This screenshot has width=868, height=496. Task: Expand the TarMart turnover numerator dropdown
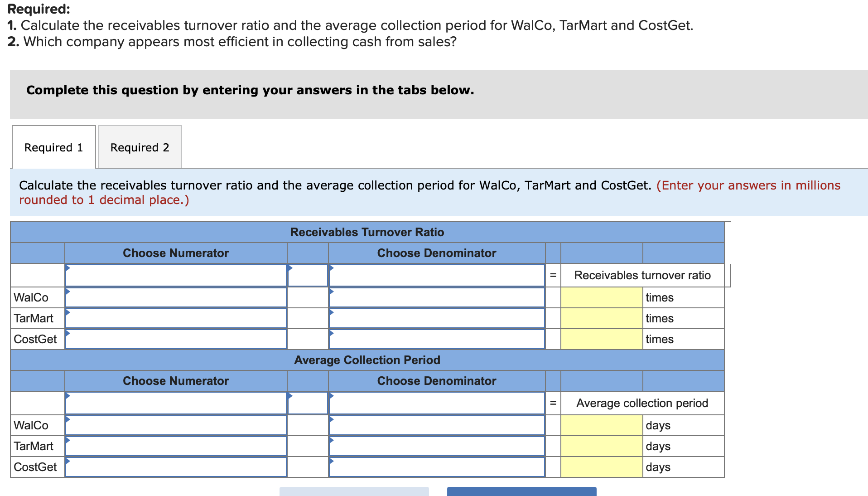176,318
